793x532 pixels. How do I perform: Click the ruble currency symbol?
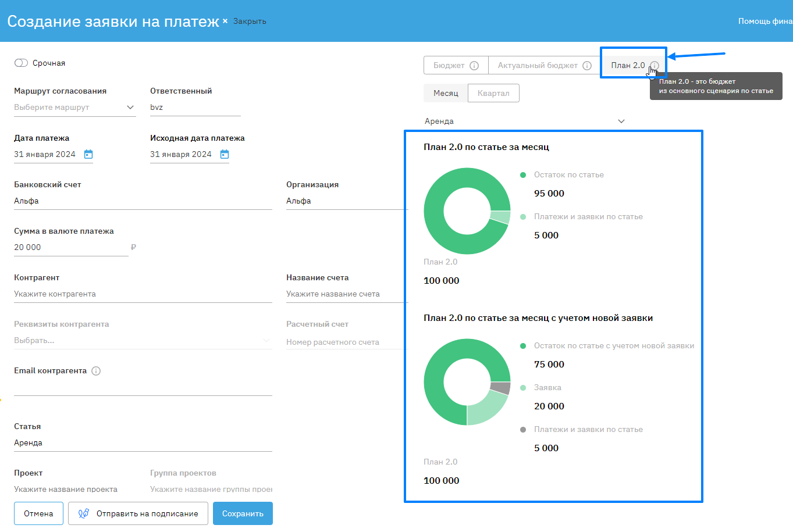tap(133, 247)
